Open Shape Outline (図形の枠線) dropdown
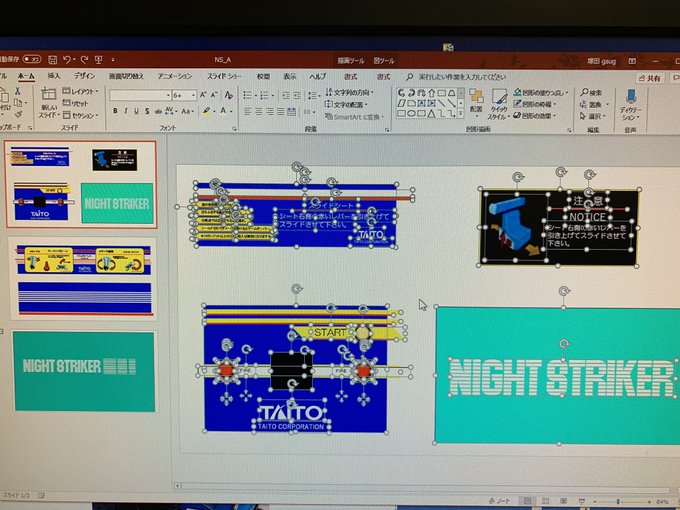Image resolution: width=680 pixels, height=510 pixels. pyautogui.click(x=535, y=104)
